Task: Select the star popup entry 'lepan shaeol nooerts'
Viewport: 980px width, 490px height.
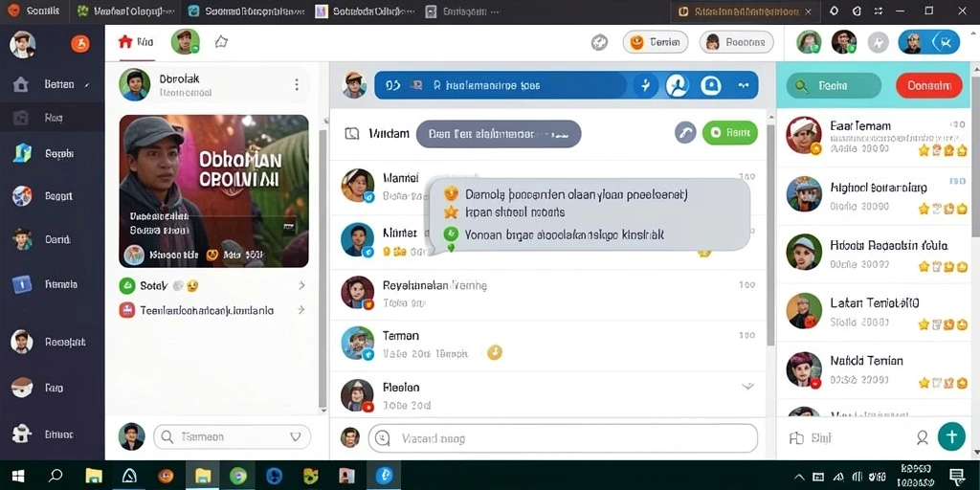Action: click(x=503, y=212)
